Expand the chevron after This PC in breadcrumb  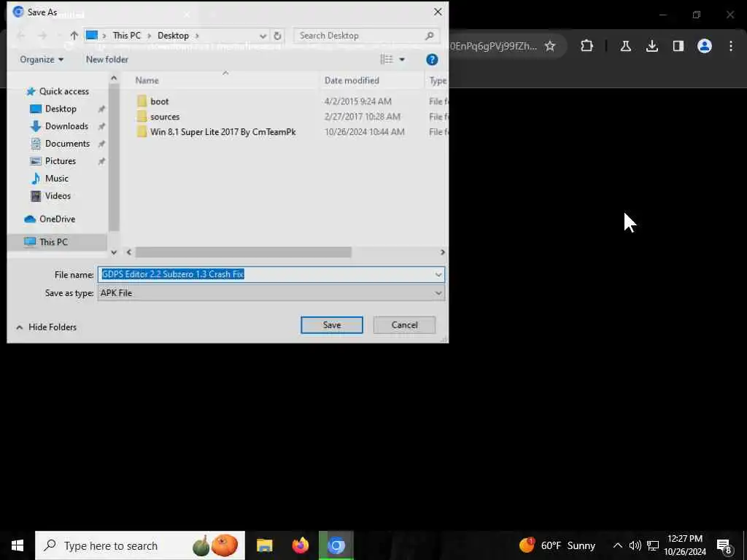click(x=149, y=36)
